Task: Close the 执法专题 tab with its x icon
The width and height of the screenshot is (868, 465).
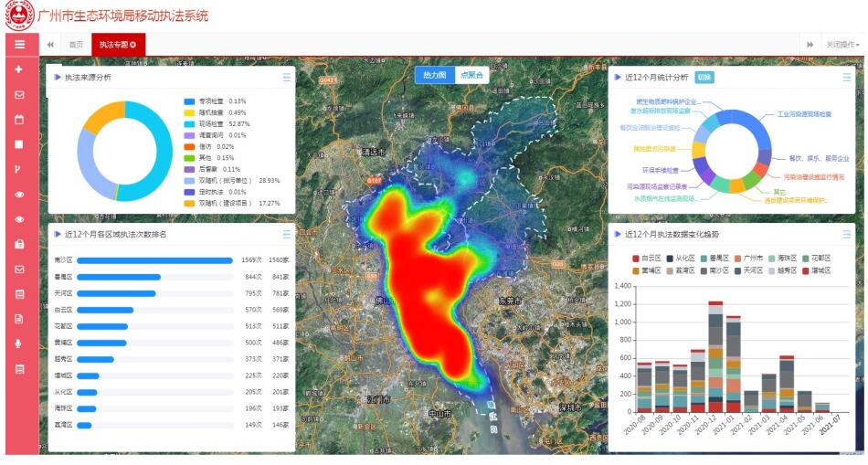Action: pos(133,45)
